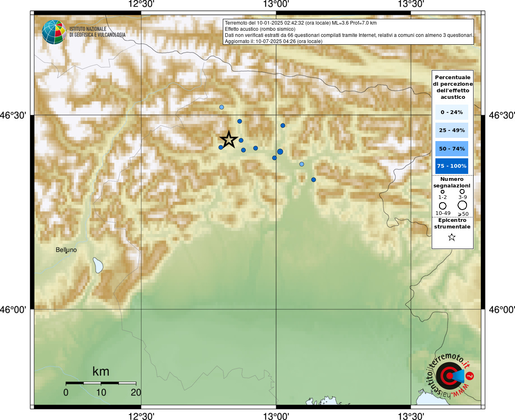Select the largest dark-blue report dot
515x420 pixels.
click(x=280, y=152)
